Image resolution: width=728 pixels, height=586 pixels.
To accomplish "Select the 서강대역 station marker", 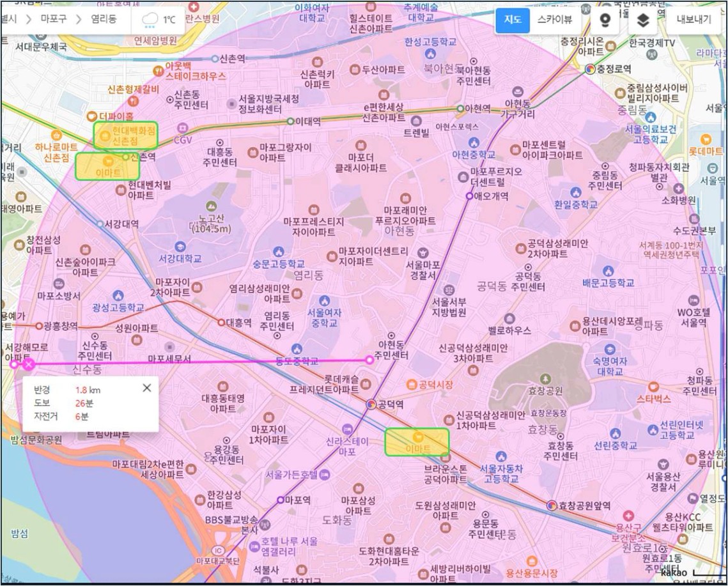I will (100, 224).
